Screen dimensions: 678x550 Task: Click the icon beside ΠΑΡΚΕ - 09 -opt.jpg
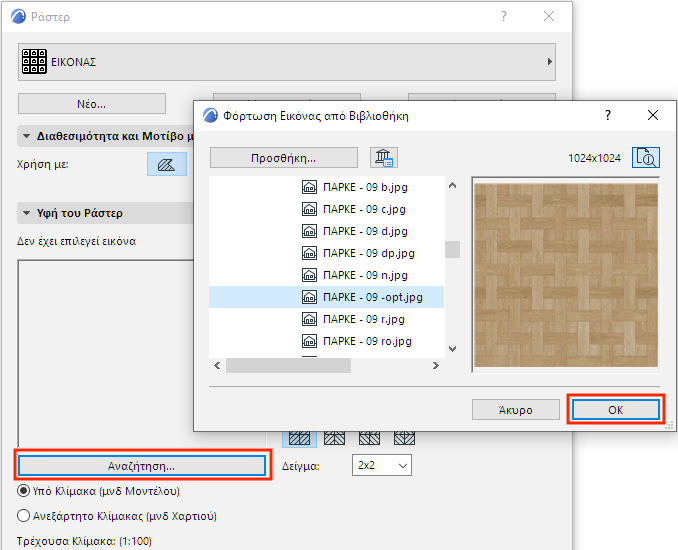pos(309,297)
